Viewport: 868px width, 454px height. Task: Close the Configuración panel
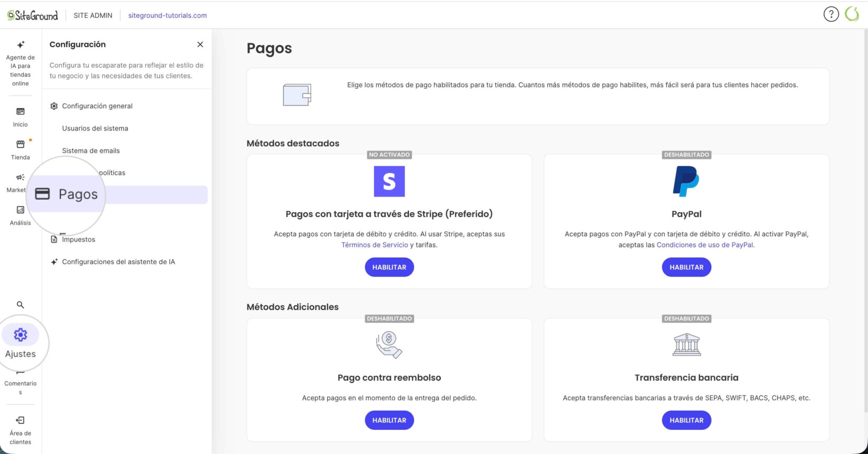tap(200, 44)
